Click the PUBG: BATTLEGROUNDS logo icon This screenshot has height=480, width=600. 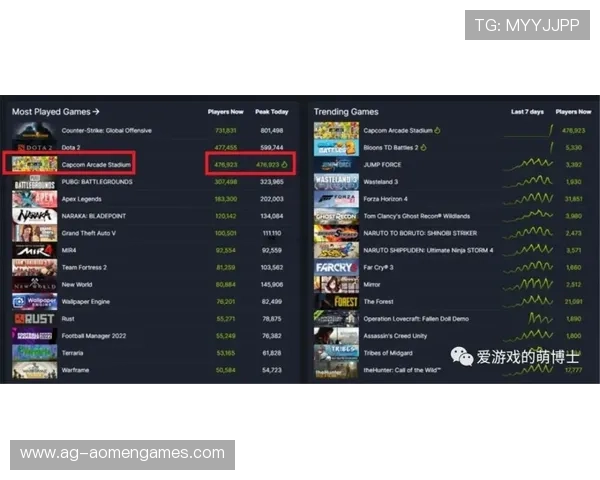click(34, 181)
